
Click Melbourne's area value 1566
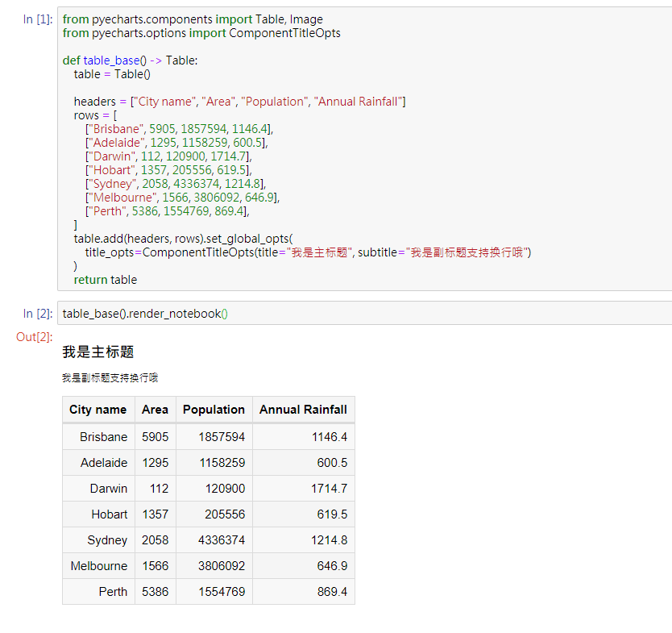coord(155,565)
